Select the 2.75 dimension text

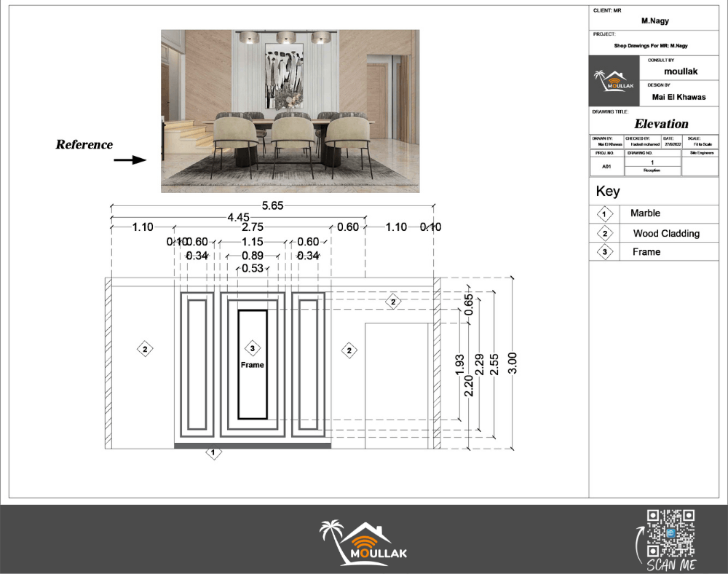(x=252, y=227)
